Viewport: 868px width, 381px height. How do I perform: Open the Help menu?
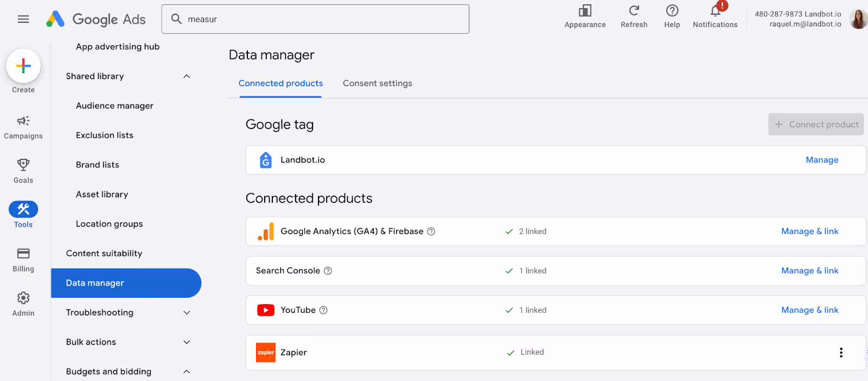pyautogui.click(x=672, y=17)
